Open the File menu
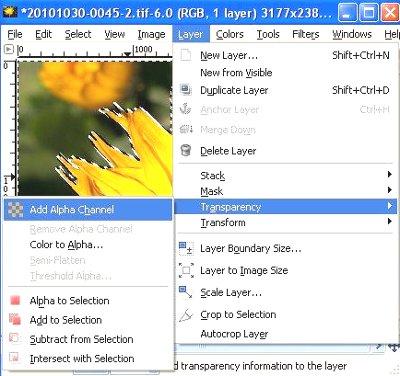 point(15,34)
